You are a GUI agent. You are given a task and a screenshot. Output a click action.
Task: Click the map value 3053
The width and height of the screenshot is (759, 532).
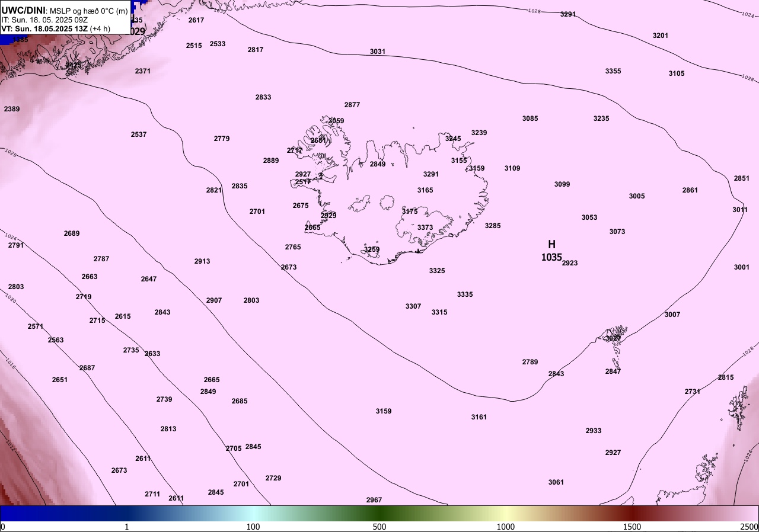point(589,217)
